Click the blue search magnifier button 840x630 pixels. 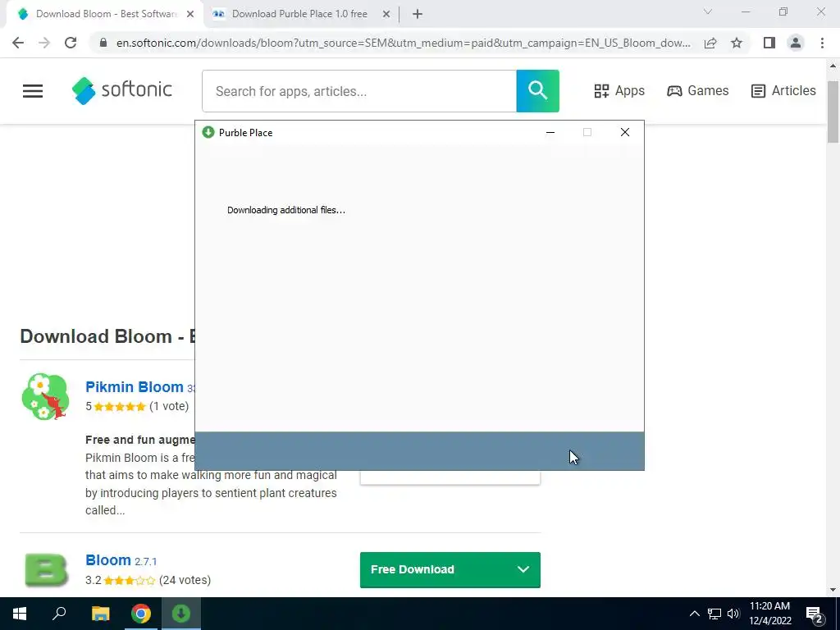pyautogui.click(x=537, y=90)
